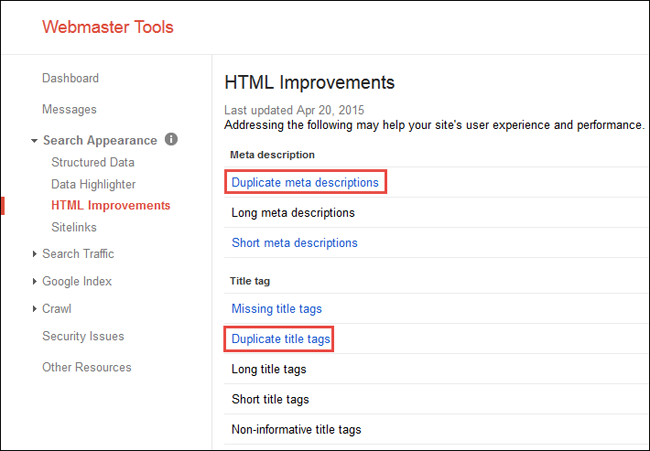Open Other Resources in sidebar

point(87,367)
